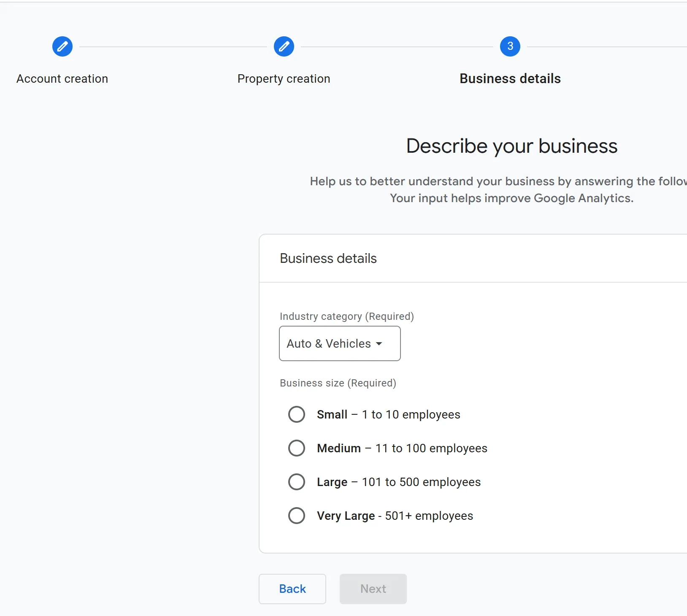The width and height of the screenshot is (687, 616).
Task: Select the Small business size radio button
Action: pos(297,414)
